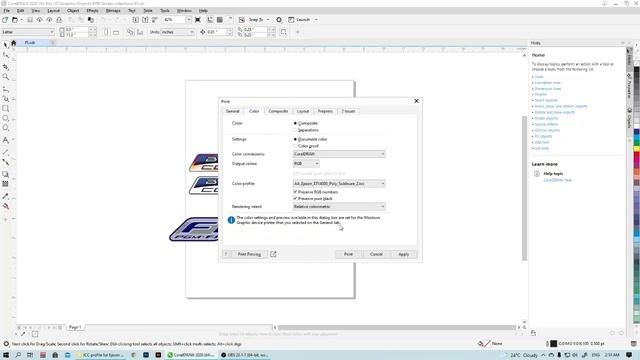Screen dimensions: 640x360
Task: Close the Print dialog
Action: (x=416, y=101)
